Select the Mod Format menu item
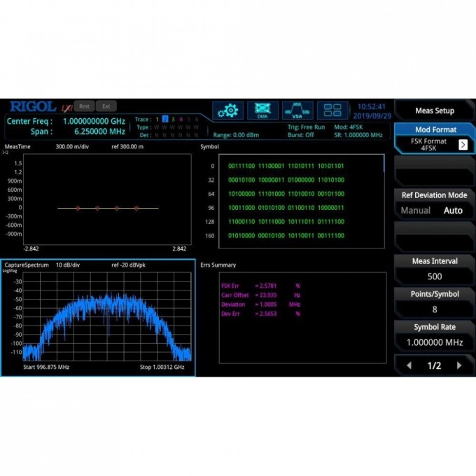Screen dimensions: 476x476 (x=434, y=129)
